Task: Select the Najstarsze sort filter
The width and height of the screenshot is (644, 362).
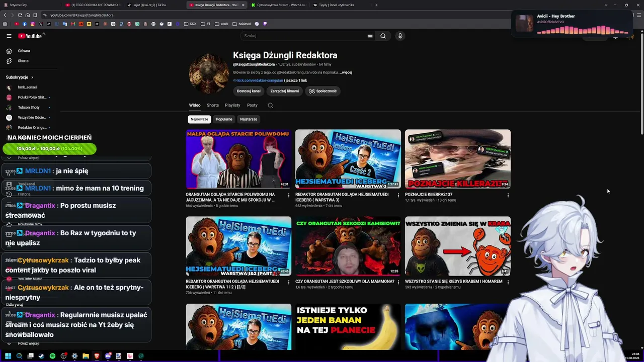Action: 249,119
